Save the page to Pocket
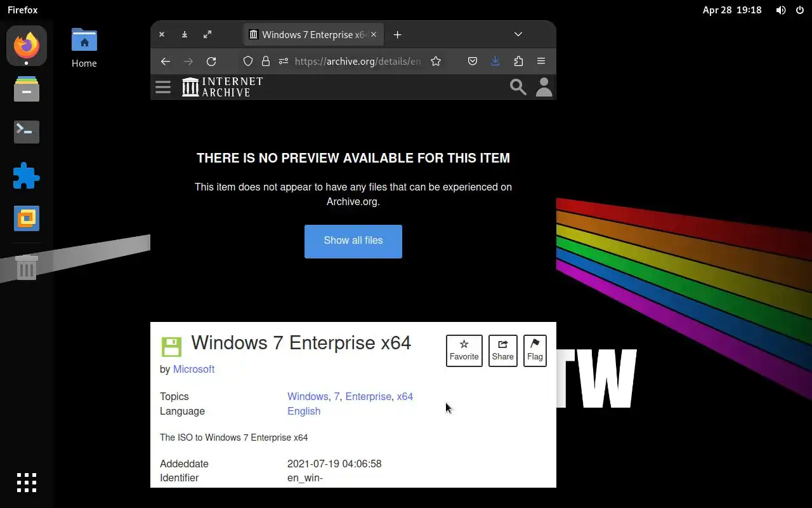This screenshot has width=812, height=508. [473, 61]
